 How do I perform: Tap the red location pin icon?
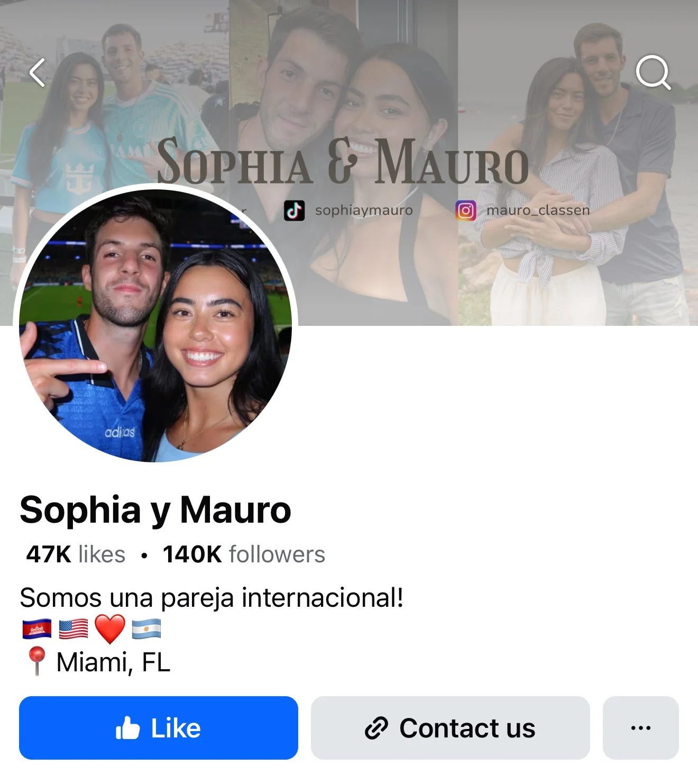[x=36, y=661]
